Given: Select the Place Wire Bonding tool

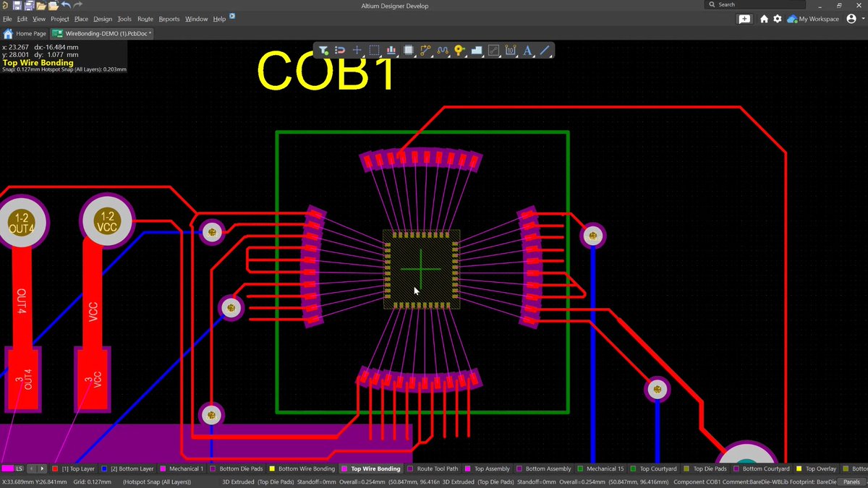Looking at the screenshot, I should click(494, 51).
